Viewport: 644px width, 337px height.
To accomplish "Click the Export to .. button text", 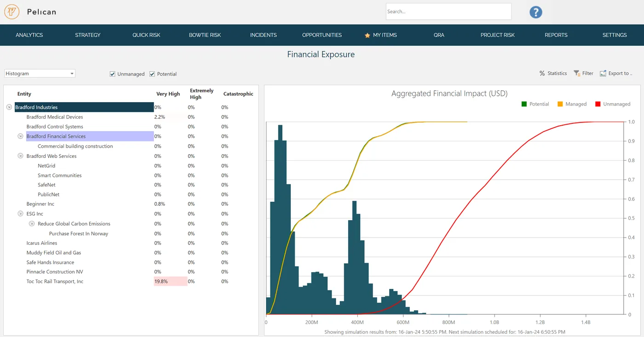I will (621, 73).
